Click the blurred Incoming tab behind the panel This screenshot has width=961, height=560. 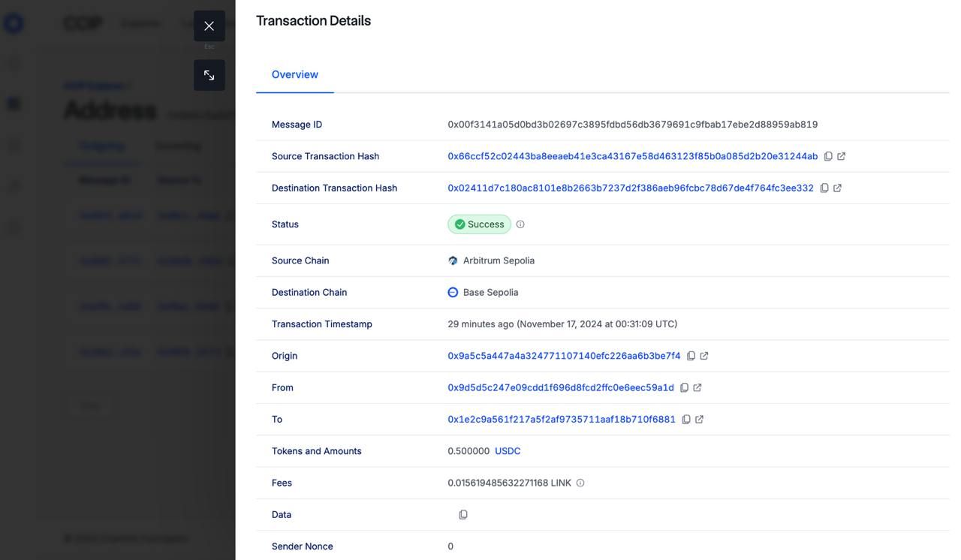pos(178,146)
